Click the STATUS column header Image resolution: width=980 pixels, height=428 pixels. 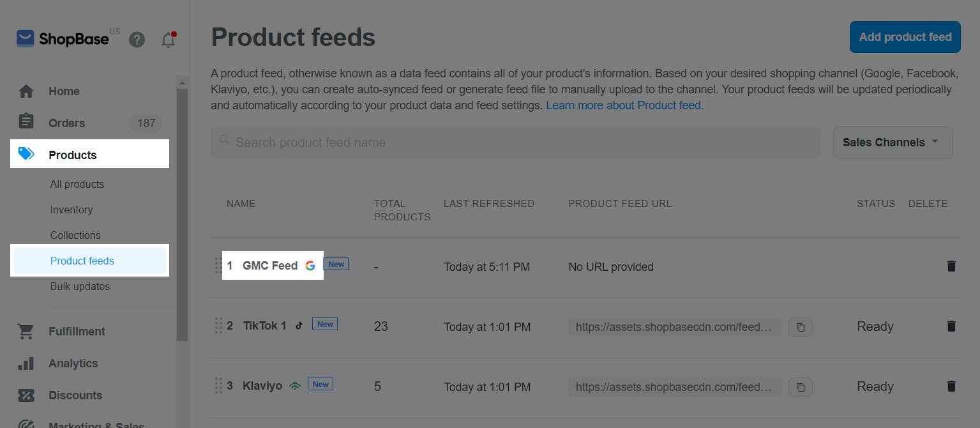tap(876, 204)
